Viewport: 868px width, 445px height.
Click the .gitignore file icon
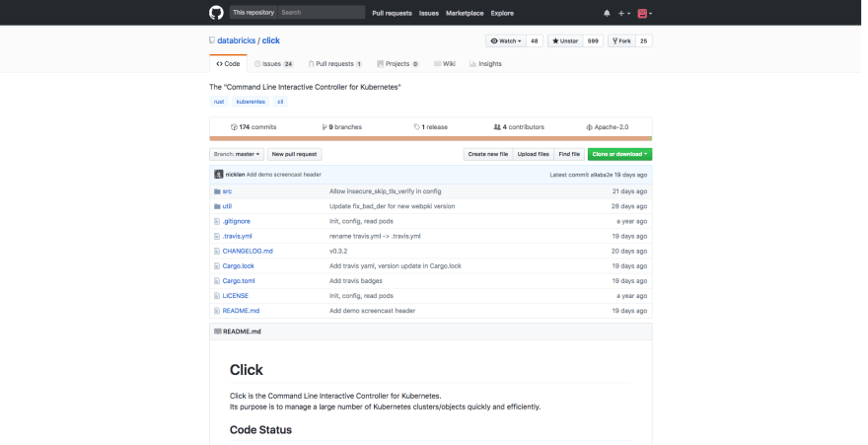(217, 221)
